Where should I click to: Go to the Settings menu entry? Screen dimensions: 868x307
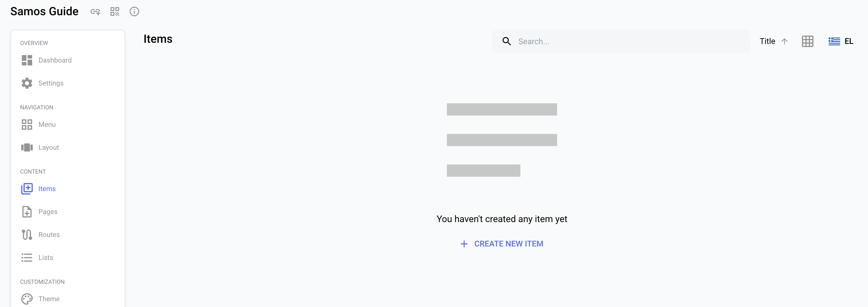[51, 83]
